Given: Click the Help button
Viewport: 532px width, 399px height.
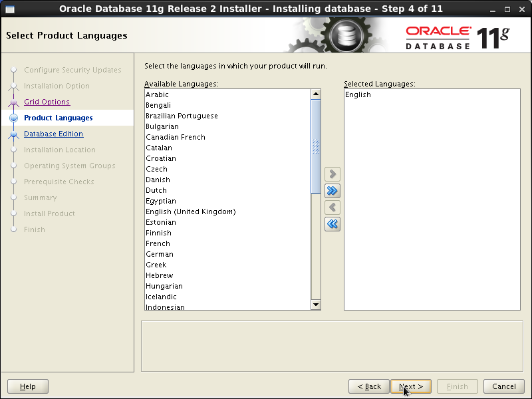Looking at the screenshot, I should pyautogui.click(x=28, y=386).
